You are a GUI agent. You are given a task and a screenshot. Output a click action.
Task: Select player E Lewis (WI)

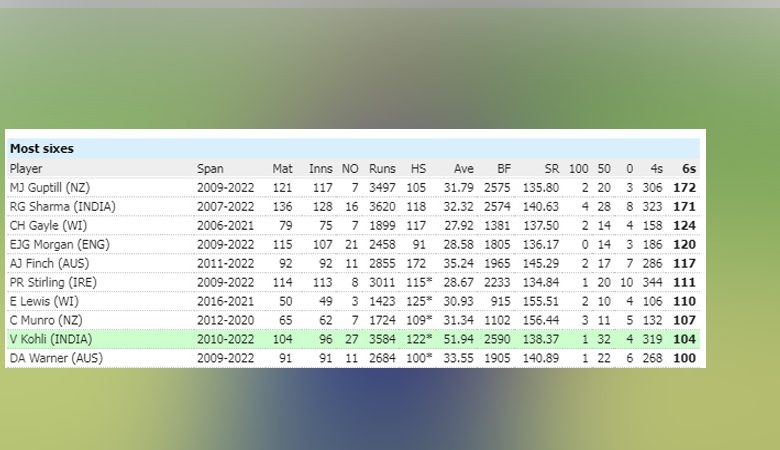[44, 301]
